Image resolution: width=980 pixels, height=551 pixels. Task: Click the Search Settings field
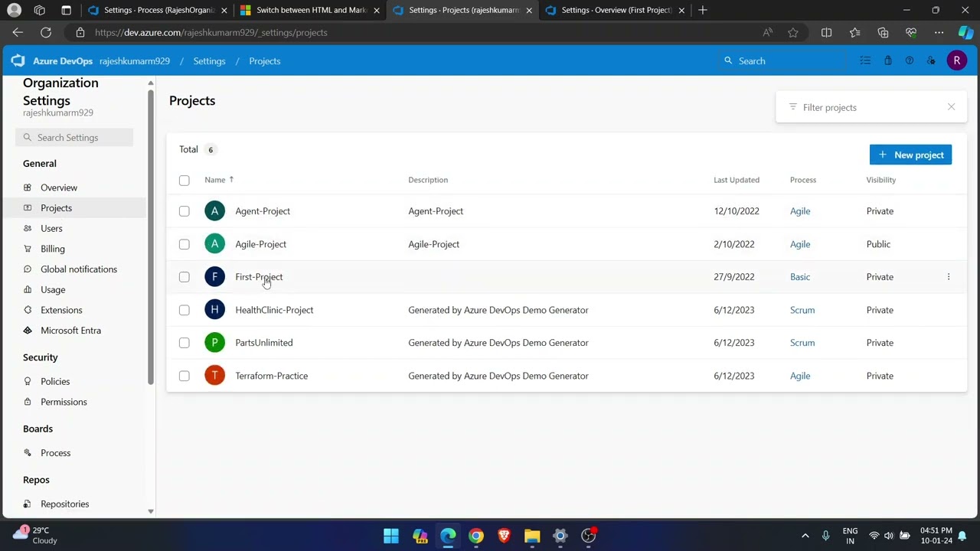[74, 138]
